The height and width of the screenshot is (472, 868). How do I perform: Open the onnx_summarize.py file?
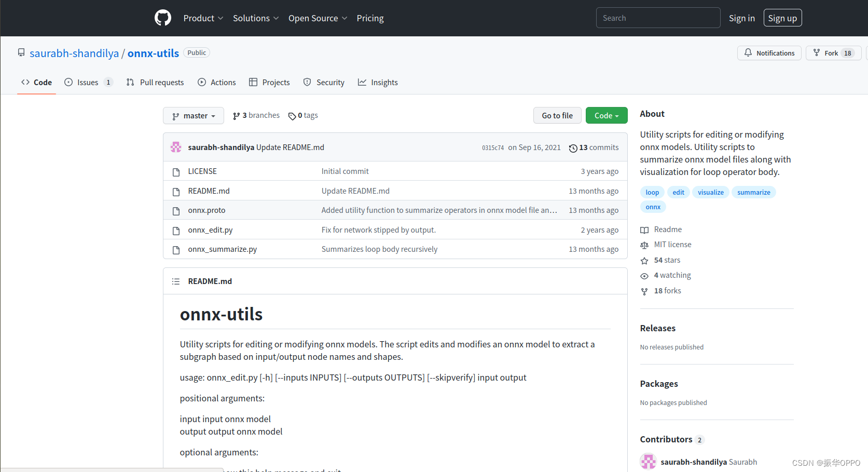click(x=223, y=249)
